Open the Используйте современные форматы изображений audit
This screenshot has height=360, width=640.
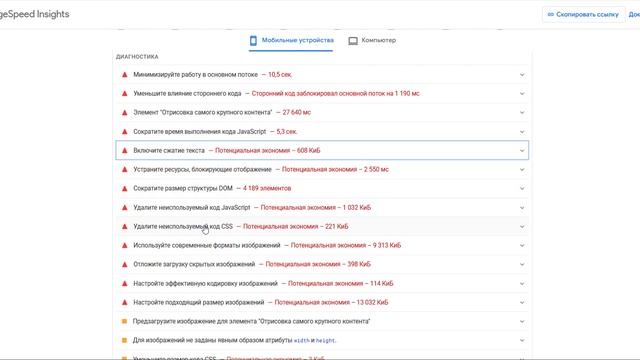tap(322, 245)
